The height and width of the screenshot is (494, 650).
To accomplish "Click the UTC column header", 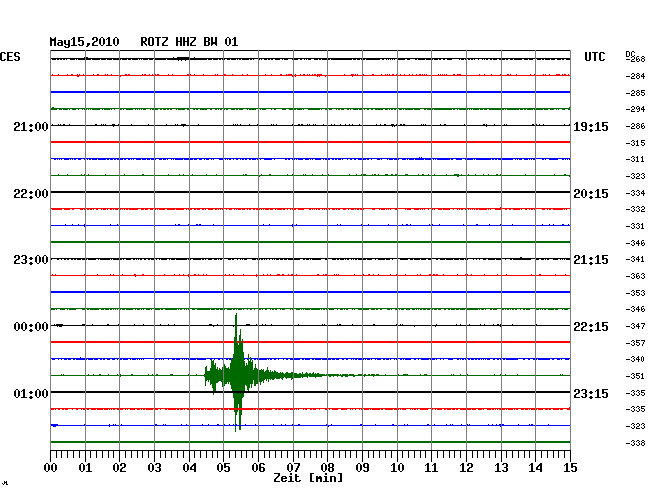I will 594,57.
